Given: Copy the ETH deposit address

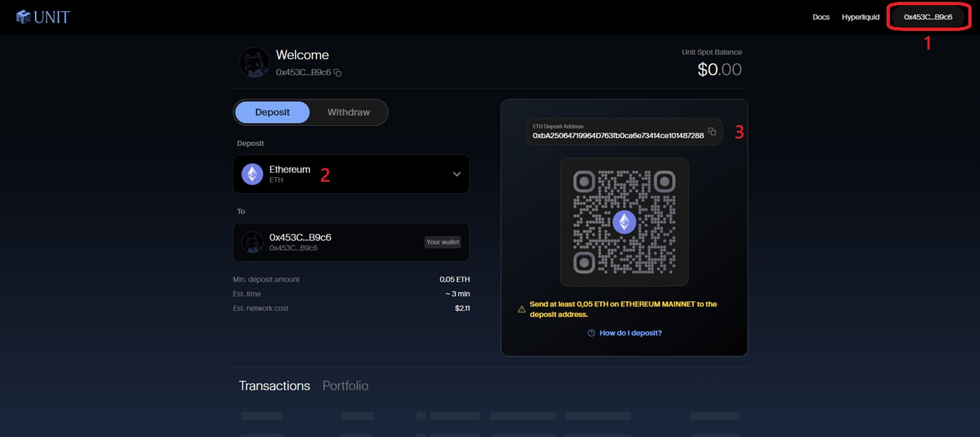Looking at the screenshot, I should (712, 131).
